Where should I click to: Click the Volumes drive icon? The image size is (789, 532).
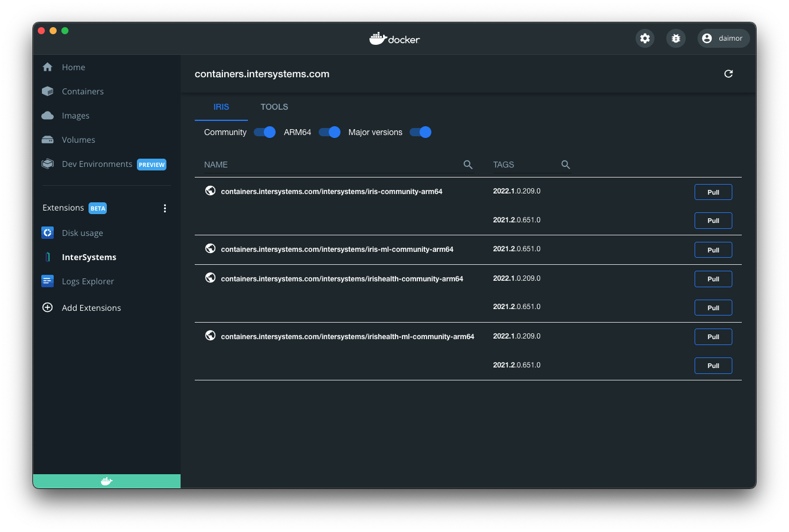pyautogui.click(x=48, y=140)
